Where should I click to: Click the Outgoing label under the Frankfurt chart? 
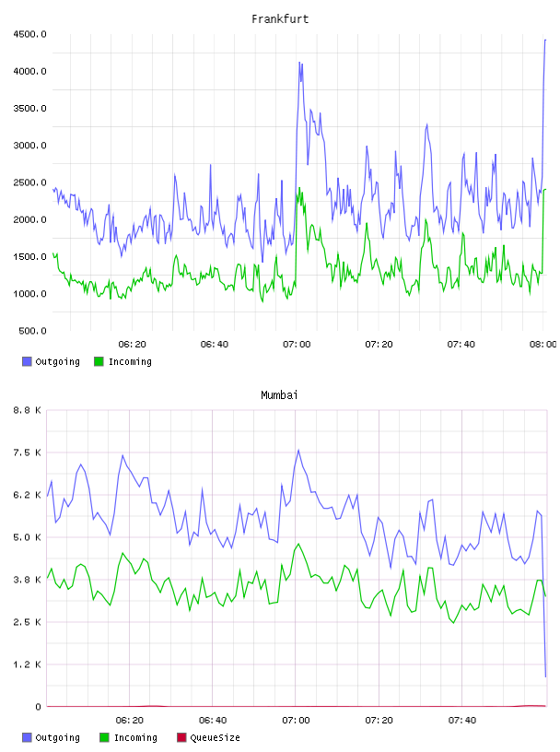tap(57, 361)
